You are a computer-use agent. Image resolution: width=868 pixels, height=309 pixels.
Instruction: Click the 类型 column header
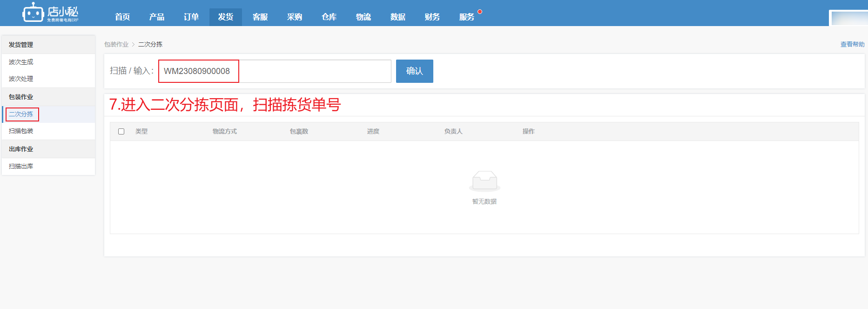tap(141, 132)
